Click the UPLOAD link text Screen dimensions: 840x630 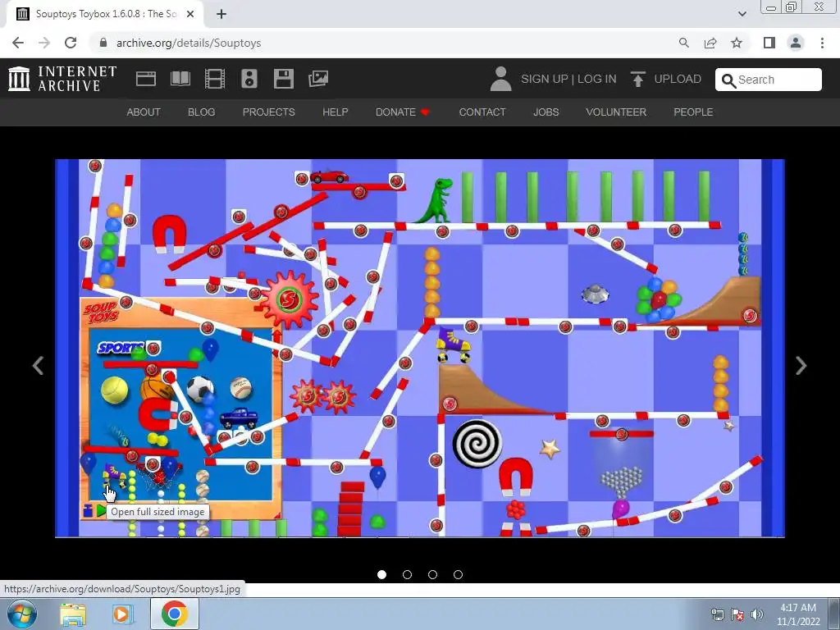click(x=678, y=79)
